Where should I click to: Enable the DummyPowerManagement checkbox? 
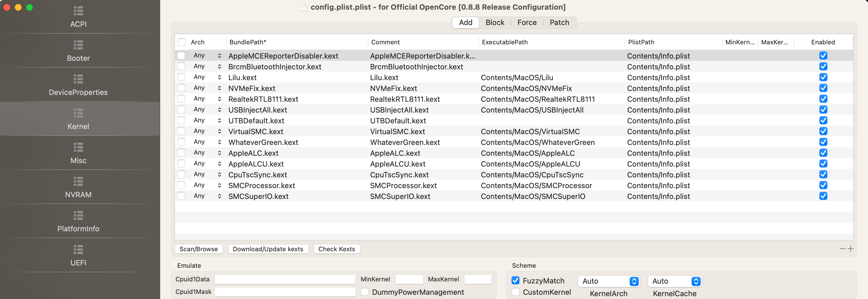coord(365,292)
